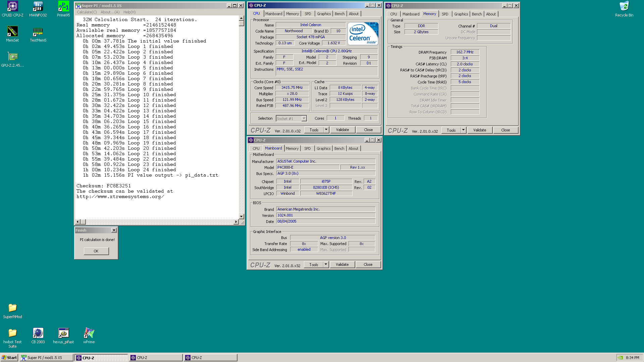Select third CPU-Z taskbar button
The height and width of the screenshot is (362, 644).
(x=210, y=358)
